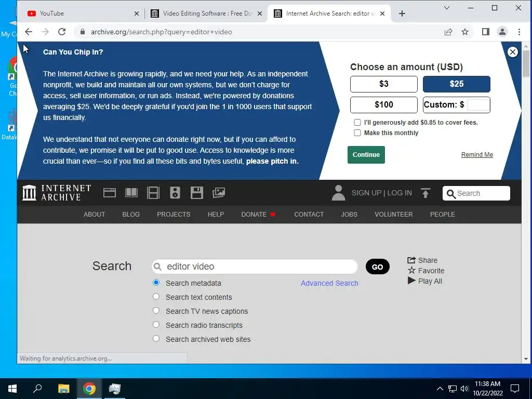Select Search radio transcripts option
532x399 pixels.
pyautogui.click(x=156, y=324)
